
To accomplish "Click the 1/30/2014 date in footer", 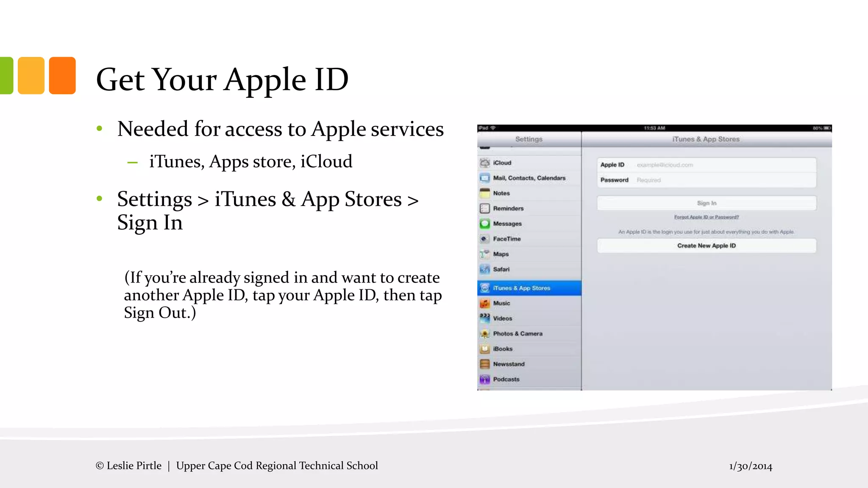I will [751, 466].
